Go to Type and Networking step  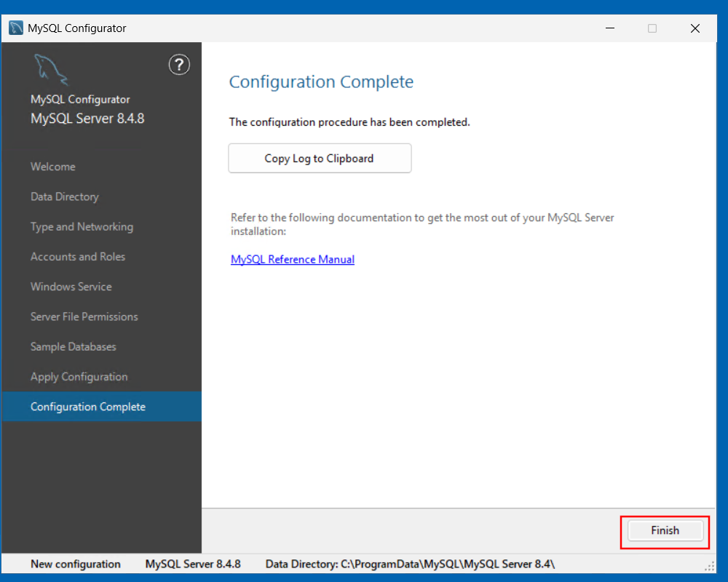click(82, 227)
